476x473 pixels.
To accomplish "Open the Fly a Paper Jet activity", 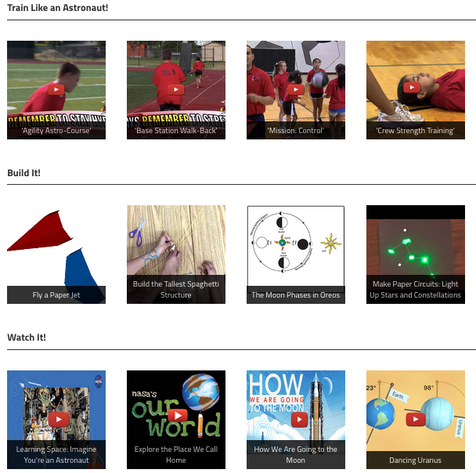I will tap(56, 255).
